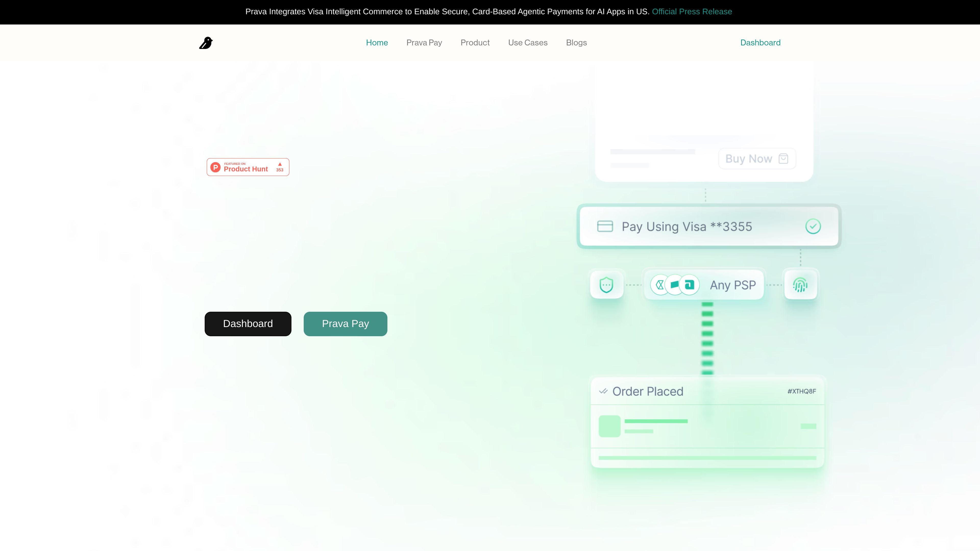
Task: Click the order item thumbnail square
Action: pos(609,426)
